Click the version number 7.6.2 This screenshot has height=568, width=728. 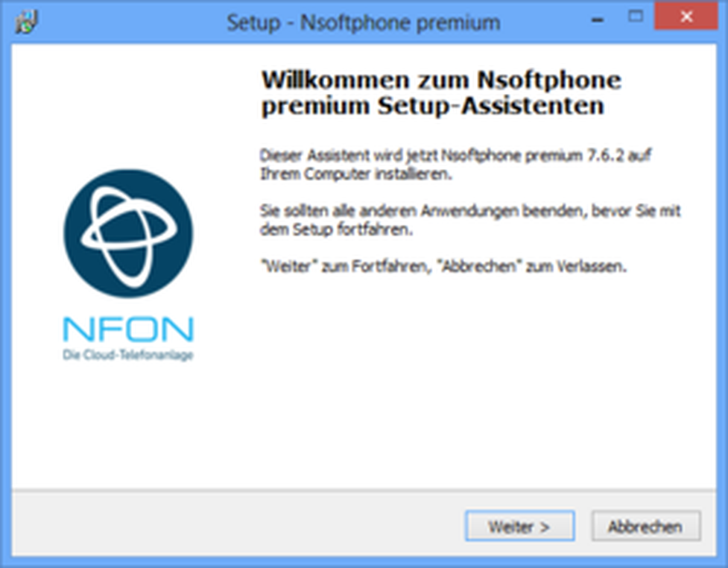(x=606, y=155)
